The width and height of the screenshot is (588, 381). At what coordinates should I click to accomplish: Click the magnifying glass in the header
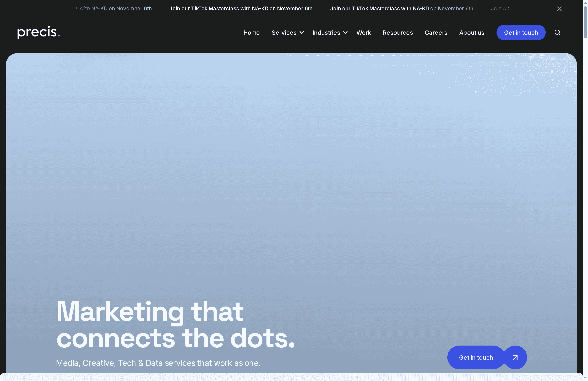click(x=558, y=32)
